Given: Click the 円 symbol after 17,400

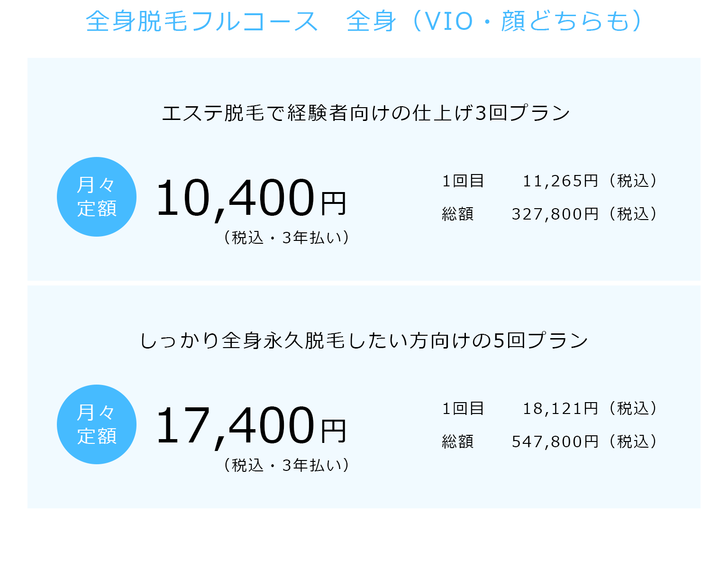Looking at the screenshot, I should (334, 431).
